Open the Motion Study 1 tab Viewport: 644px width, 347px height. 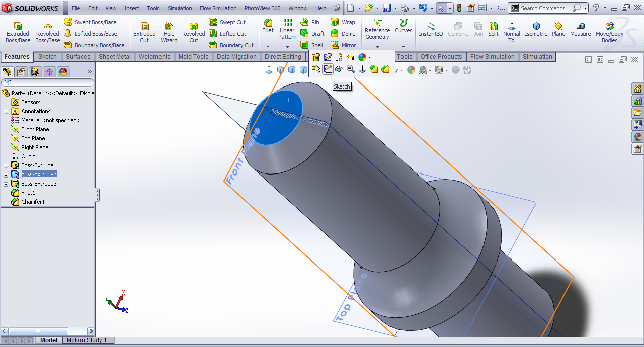coord(87,340)
